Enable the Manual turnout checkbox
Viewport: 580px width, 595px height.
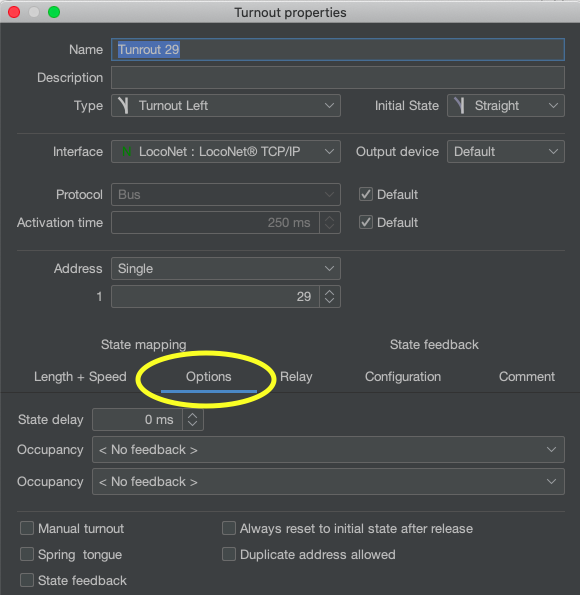[x=27, y=528]
